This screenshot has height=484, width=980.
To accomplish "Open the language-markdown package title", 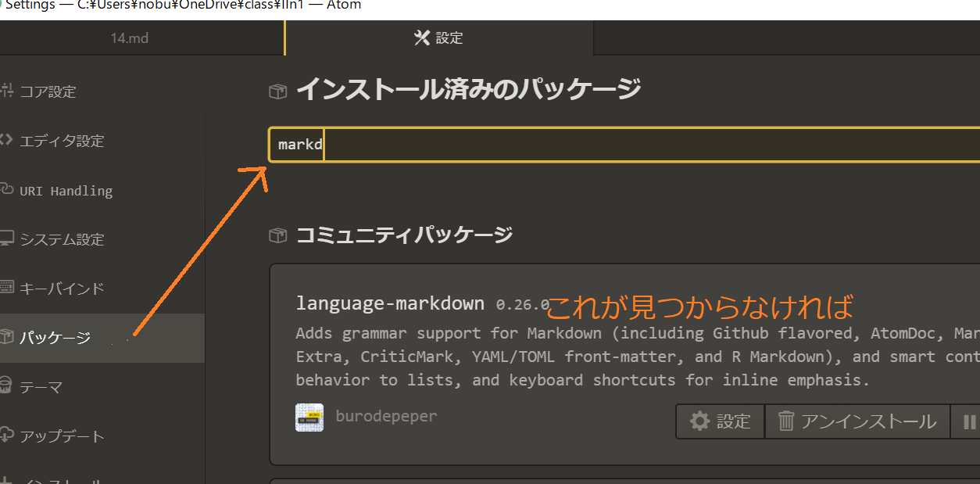I will (390, 303).
